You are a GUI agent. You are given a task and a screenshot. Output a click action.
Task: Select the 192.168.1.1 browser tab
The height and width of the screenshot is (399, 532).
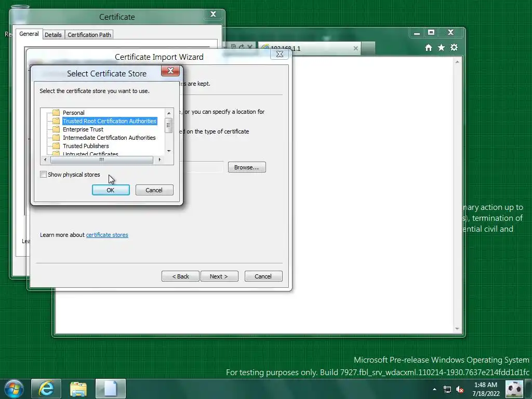310,48
